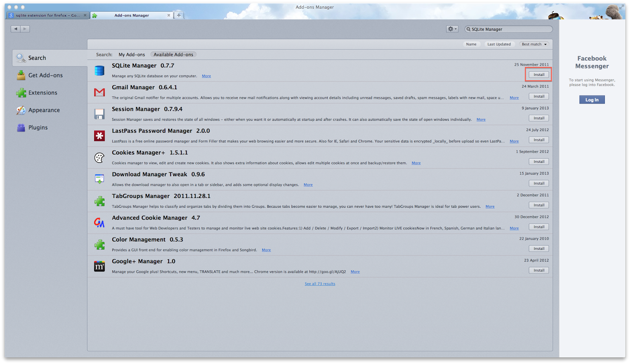Click the Session Manager 0.7.9.4 title

[x=147, y=109]
